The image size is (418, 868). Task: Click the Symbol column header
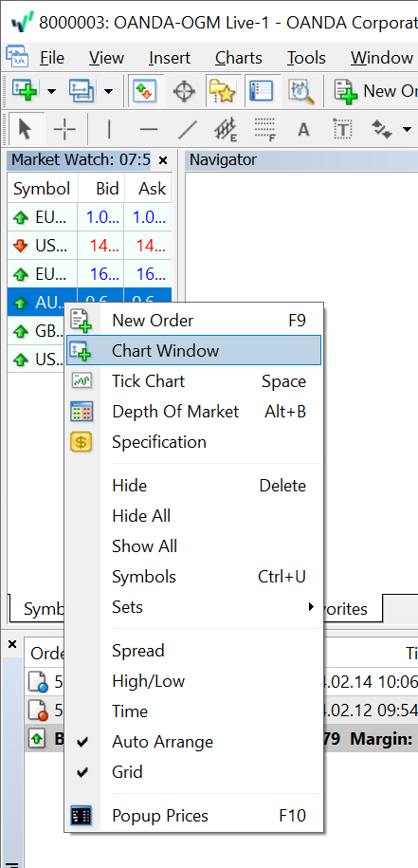tap(42, 189)
